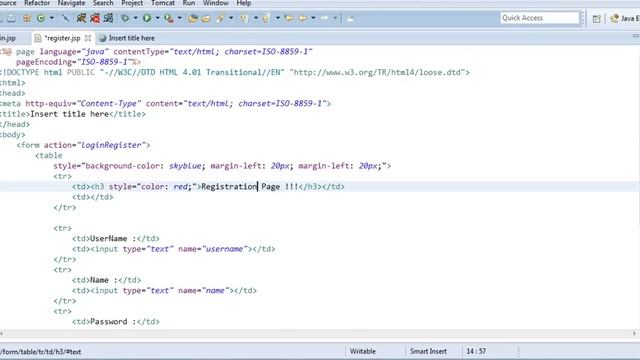Click the Last Edit Location arrow icon
Image resolution: width=640 pixels, height=360 pixels.
(x=289, y=18)
